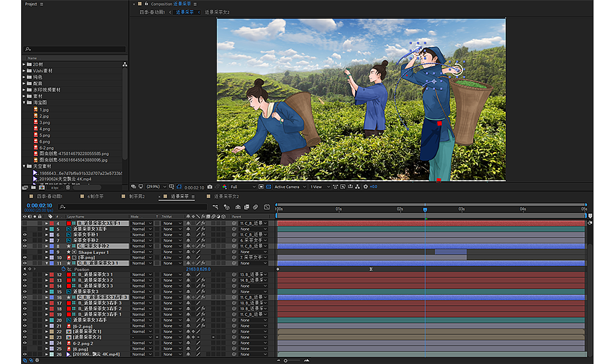The width and height of the screenshot is (616, 364).
Task: Switch to the 6制作茶 timeline tab
Action: tap(95, 197)
